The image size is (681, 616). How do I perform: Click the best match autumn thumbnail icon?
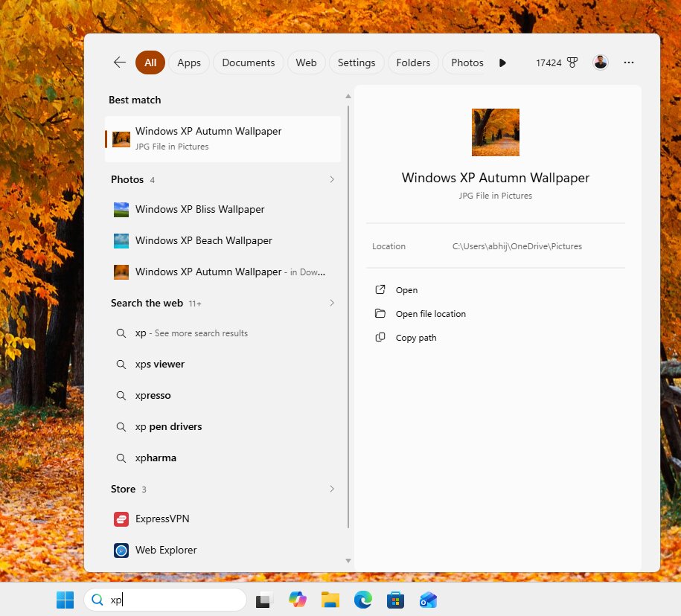coord(121,139)
